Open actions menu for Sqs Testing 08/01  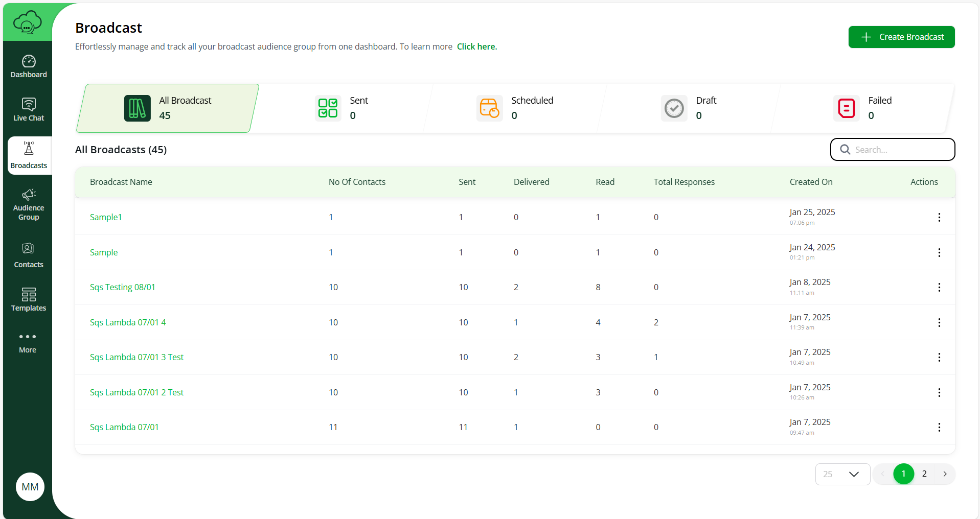point(939,287)
